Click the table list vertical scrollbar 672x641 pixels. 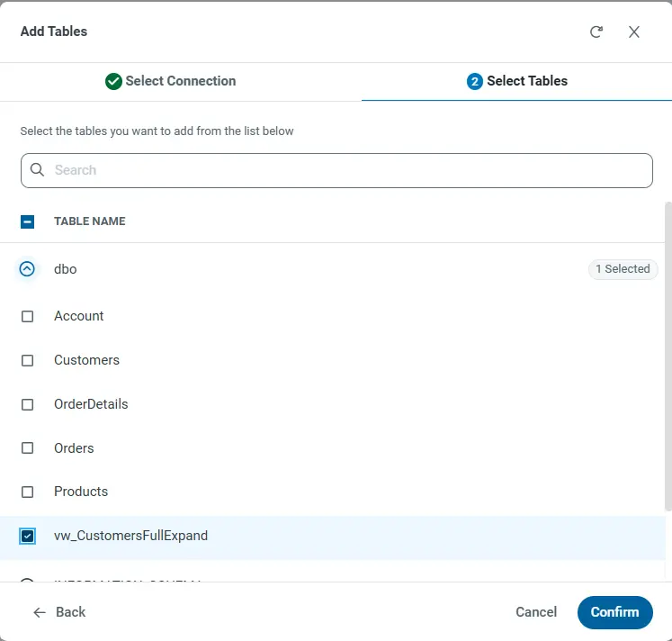coord(668,357)
